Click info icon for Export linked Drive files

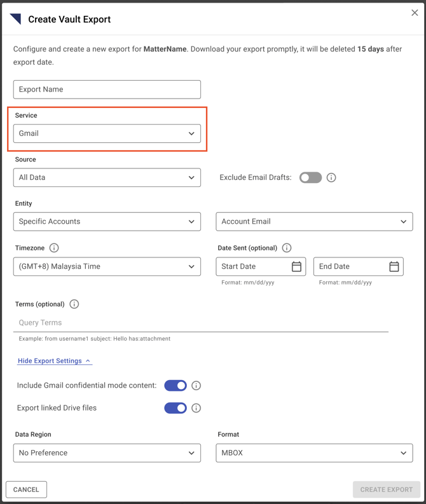click(x=196, y=408)
